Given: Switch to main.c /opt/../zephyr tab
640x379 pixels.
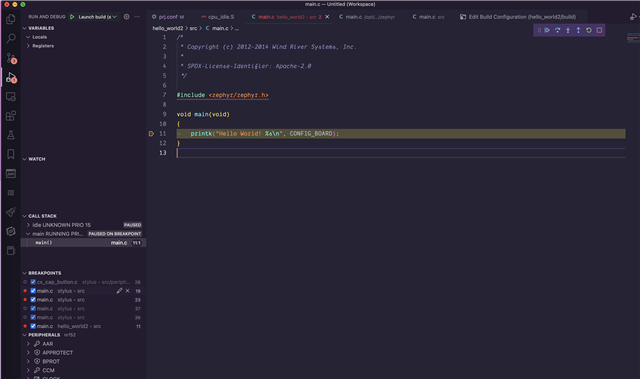Looking at the screenshot, I should coord(367,17).
